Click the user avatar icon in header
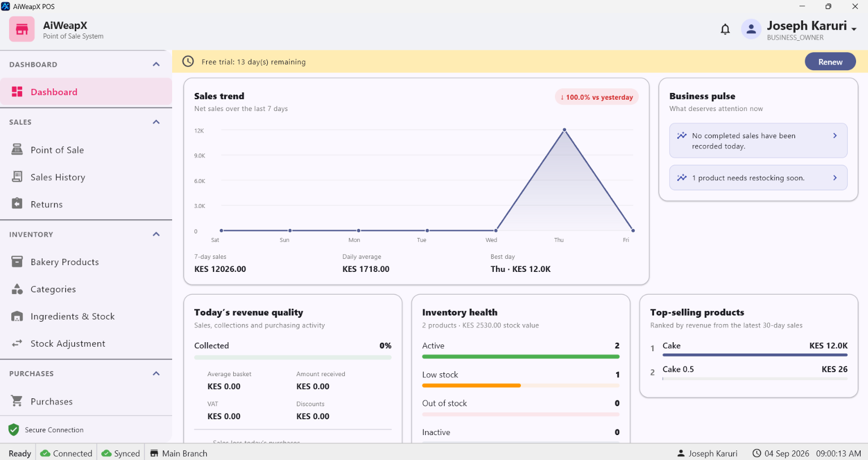 (751, 29)
